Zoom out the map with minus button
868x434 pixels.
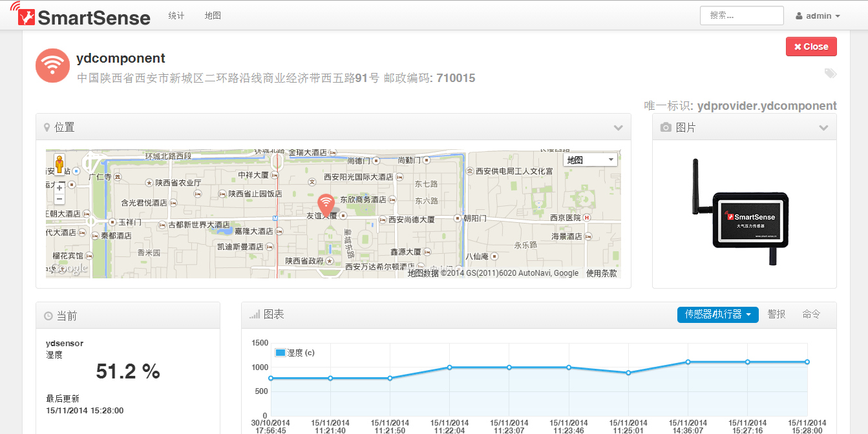click(x=59, y=200)
